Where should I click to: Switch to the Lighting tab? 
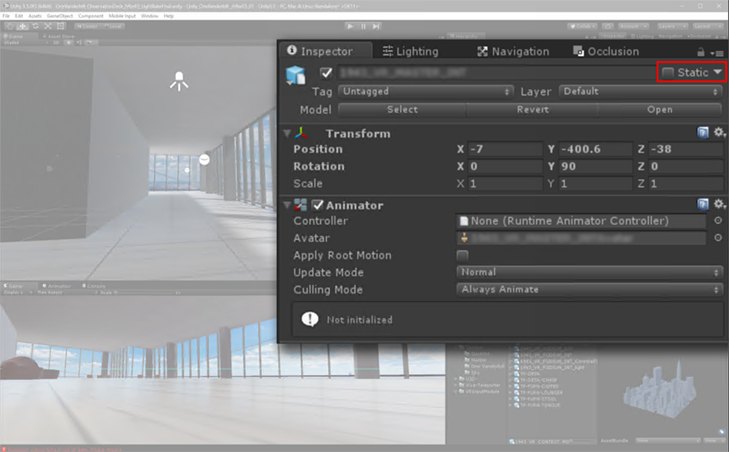click(x=410, y=51)
